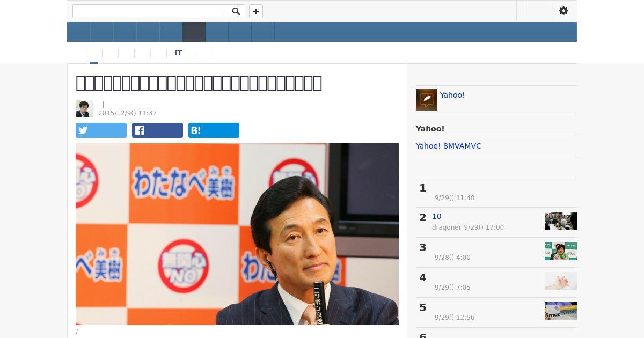Open thumbnail beside rank 2 entry

(561, 221)
